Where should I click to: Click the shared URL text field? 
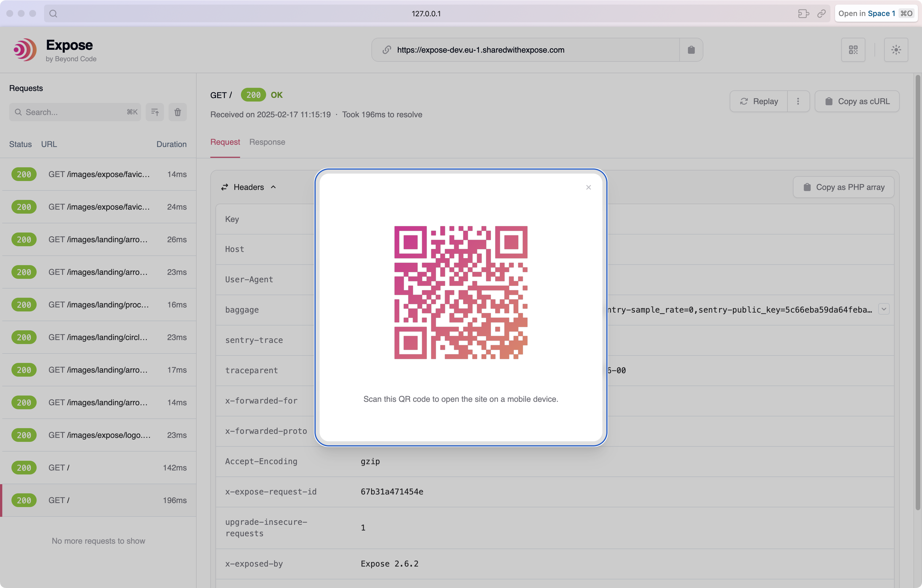tap(525, 50)
